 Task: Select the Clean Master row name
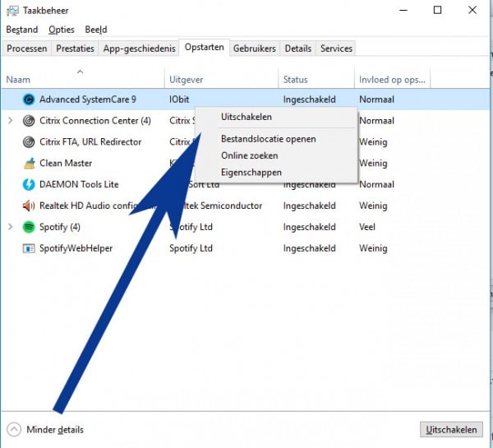click(x=66, y=164)
